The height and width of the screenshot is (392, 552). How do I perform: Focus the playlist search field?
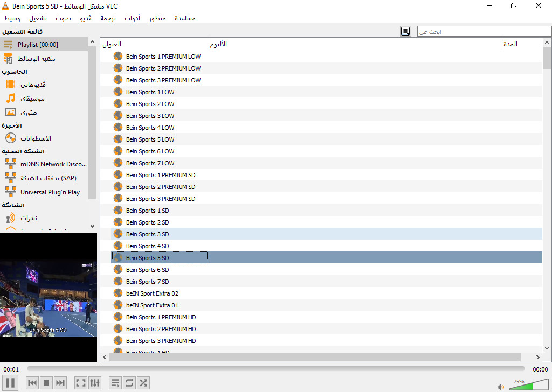coord(484,32)
